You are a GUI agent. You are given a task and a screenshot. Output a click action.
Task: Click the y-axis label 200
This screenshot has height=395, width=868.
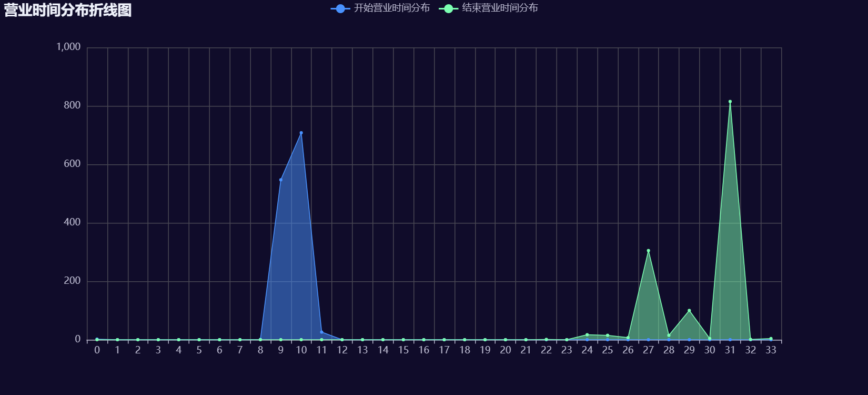(x=72, y=281)
